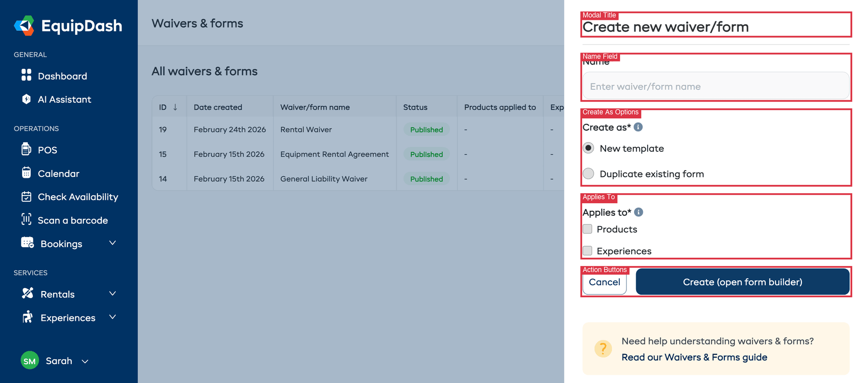Check the Products checkbox

pyautogui.click(x=587, y=229)
